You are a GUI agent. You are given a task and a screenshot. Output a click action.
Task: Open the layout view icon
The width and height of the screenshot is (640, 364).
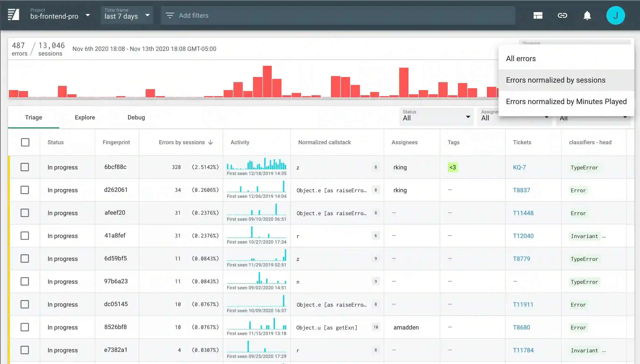538,15
